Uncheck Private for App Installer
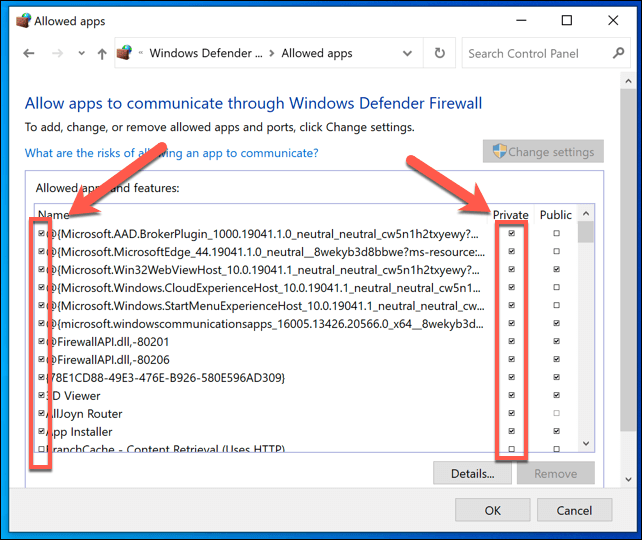Image resolution: width=642 pixels, height=540 pixels. (x=512, y=431)
